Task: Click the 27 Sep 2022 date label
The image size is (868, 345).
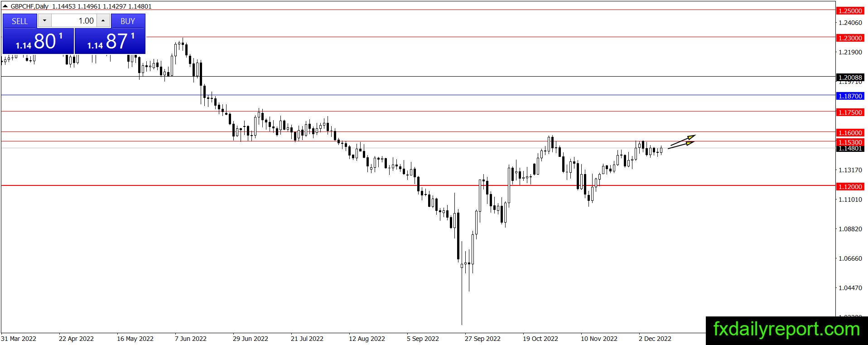Action: pyautogui.click(x=482, y=339)
